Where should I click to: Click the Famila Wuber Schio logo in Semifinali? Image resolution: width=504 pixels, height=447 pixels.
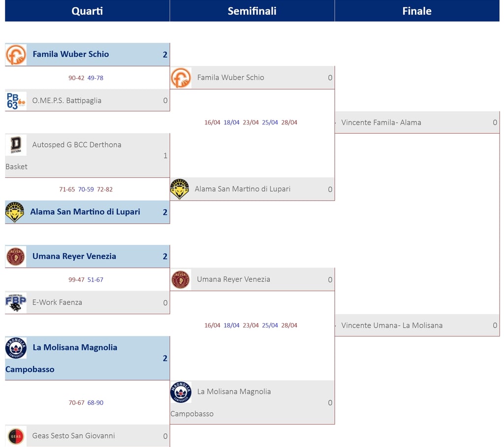tap(181, 78)
